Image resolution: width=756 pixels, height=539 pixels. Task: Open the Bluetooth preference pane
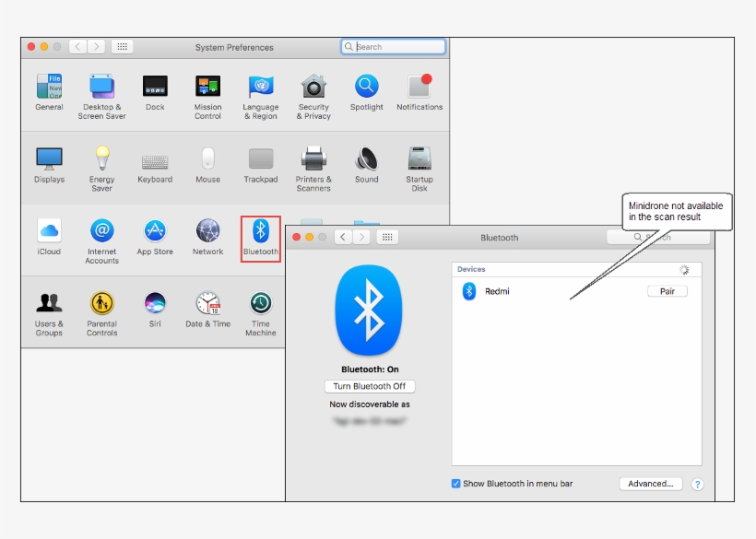(260, 230)
